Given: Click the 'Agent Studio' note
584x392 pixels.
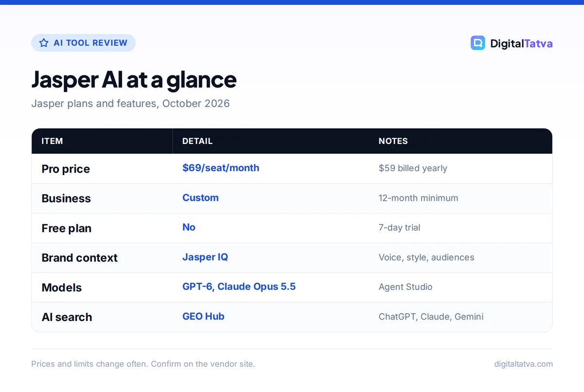Looking at the screenshot, I should point(405,287).
